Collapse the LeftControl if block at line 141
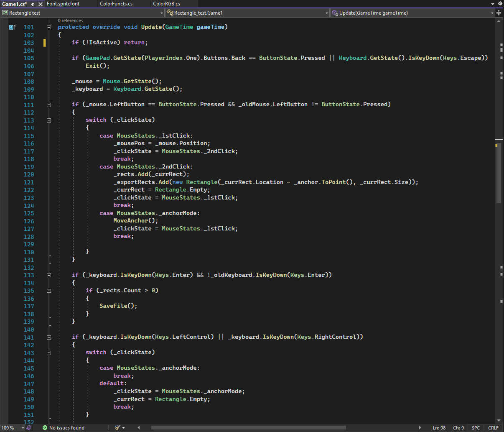Screen dimensions: 504x432 point(49,337)
